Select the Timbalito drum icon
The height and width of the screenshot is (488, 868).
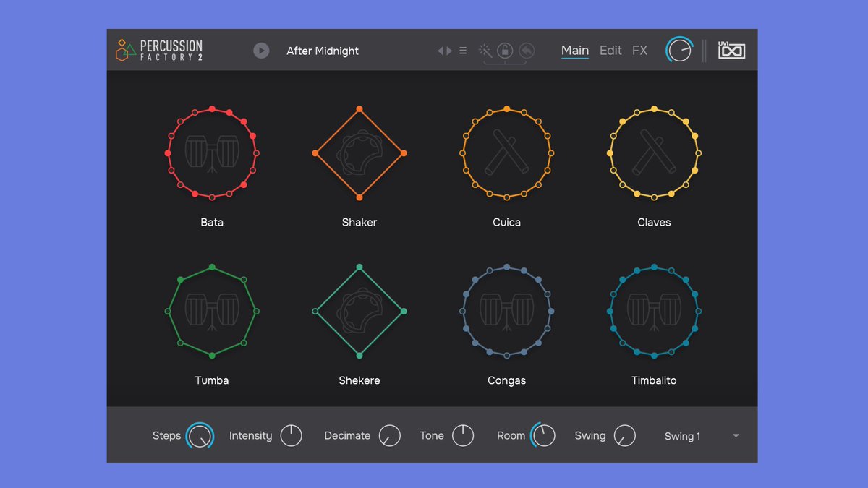click(654, 312)
